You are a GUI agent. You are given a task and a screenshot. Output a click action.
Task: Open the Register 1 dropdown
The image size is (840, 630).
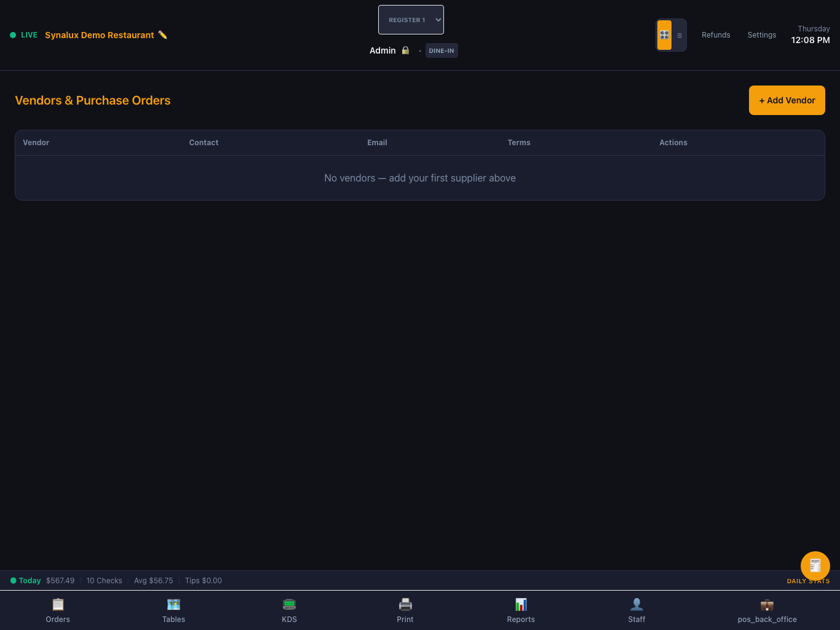[x=411, y=20]
